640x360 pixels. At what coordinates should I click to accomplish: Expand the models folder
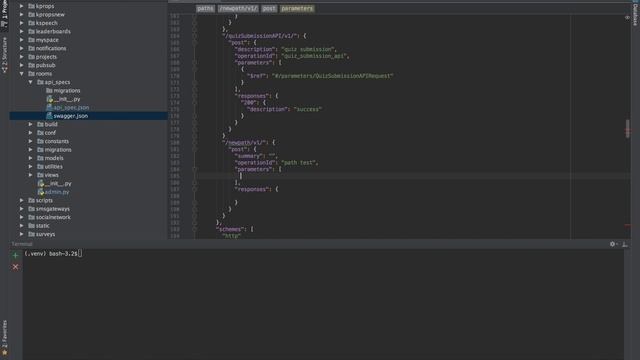31,158
